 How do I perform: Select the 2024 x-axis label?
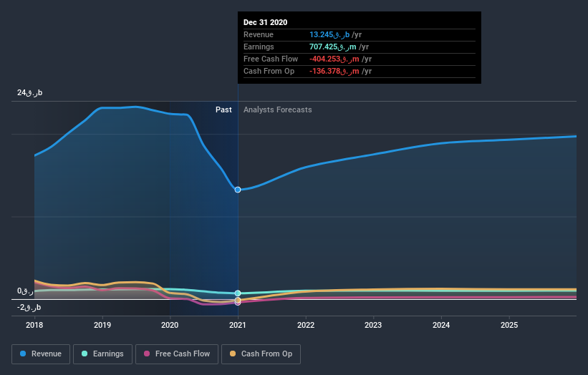[x=441, y=325]
